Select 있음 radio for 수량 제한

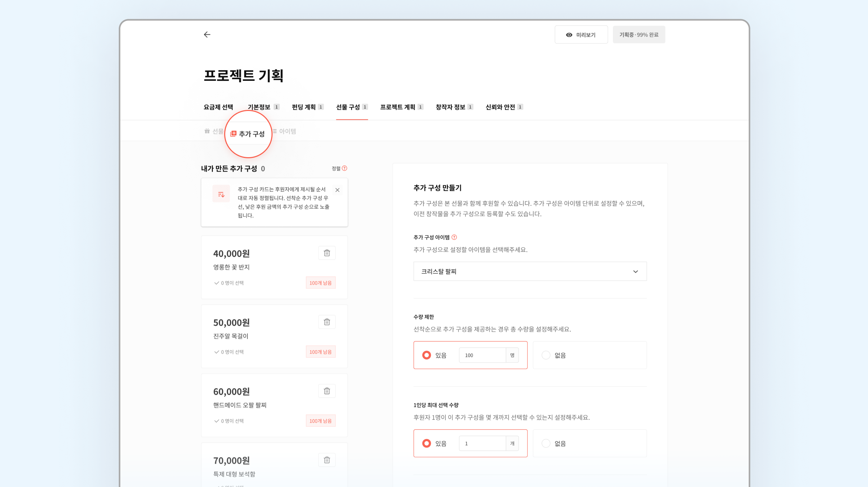point(426,355)
